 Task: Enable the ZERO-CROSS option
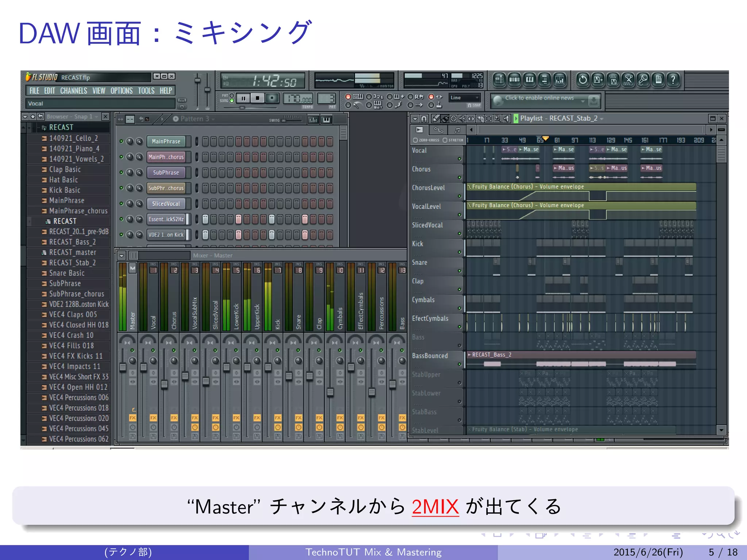(415, 140)
